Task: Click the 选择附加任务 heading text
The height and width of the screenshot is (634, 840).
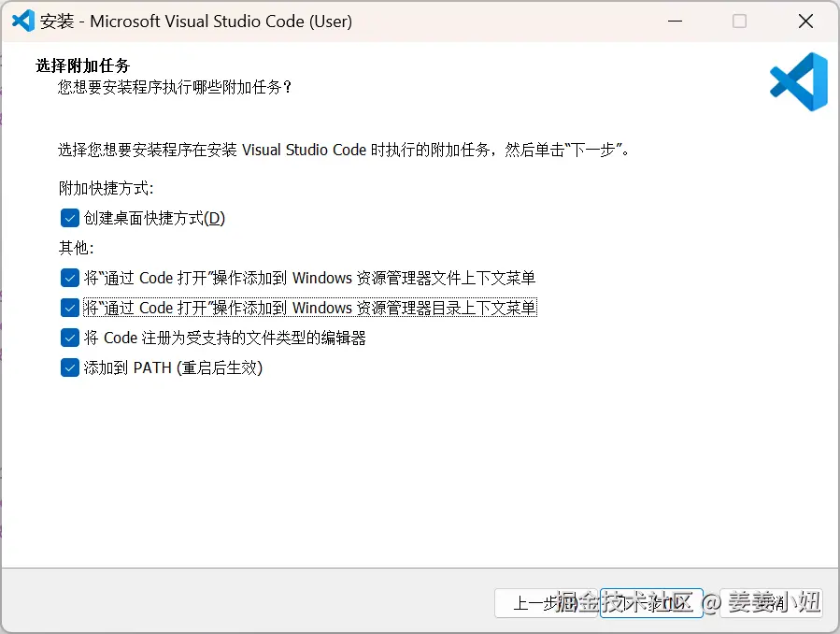Action: pos(82,65)
